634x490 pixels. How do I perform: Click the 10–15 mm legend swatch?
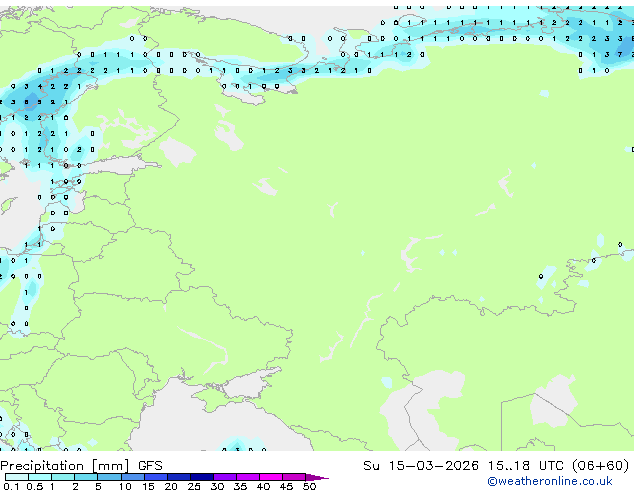pyautogui.click(x=133, y=477)
